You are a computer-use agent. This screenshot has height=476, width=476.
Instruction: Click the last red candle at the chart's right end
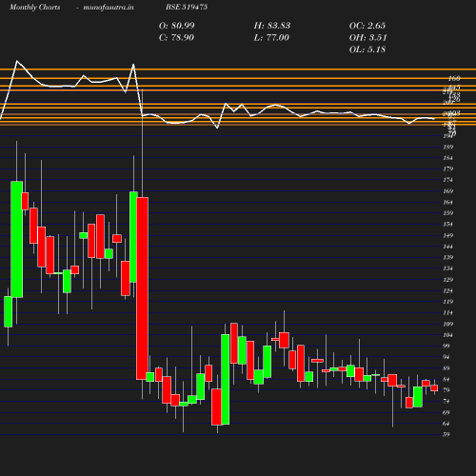coord(434,388)
